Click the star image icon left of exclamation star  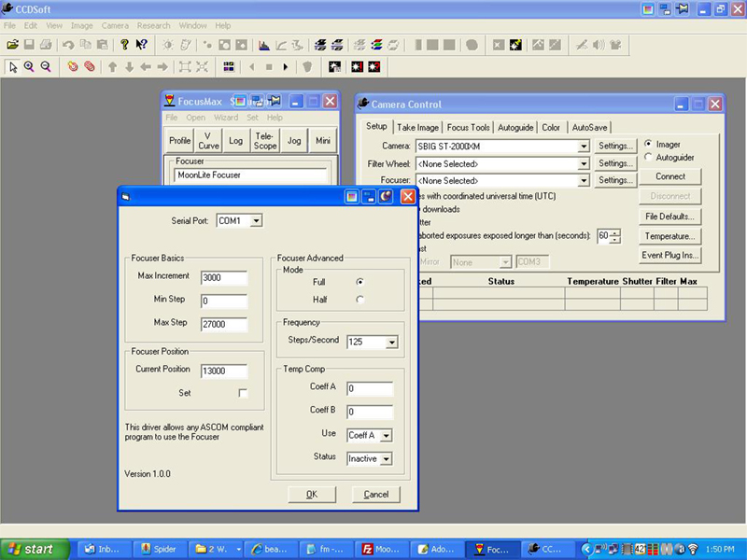coord(335,67)
